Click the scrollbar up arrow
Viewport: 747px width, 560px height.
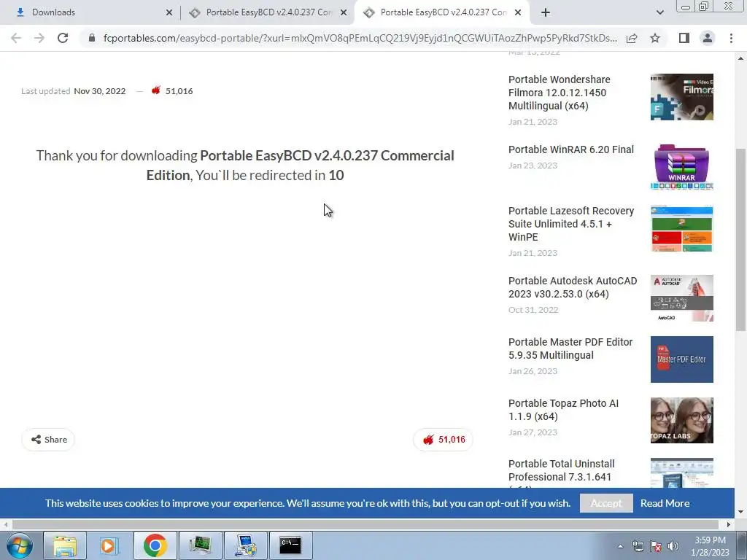[740, 58]
